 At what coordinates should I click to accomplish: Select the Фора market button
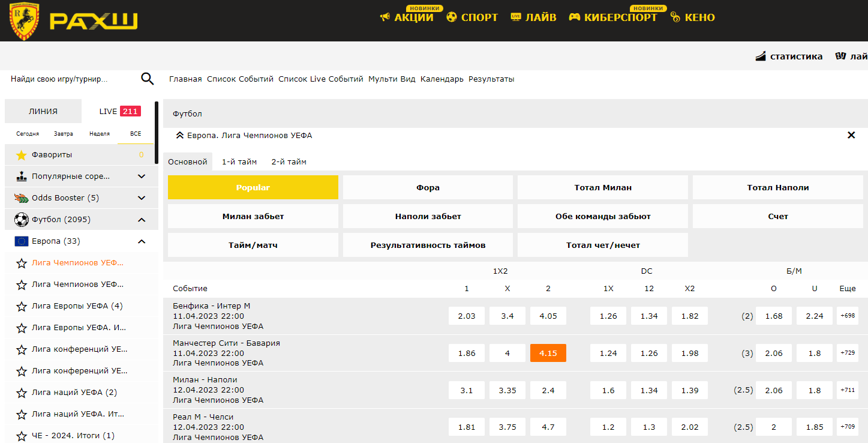coord(428,187)
